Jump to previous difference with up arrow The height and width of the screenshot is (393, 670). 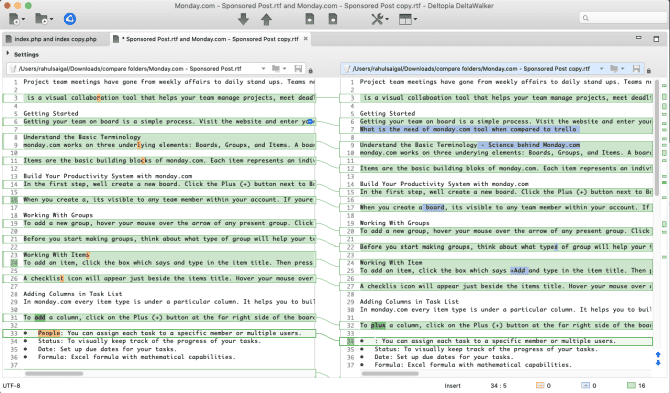[x=266, y=19]
